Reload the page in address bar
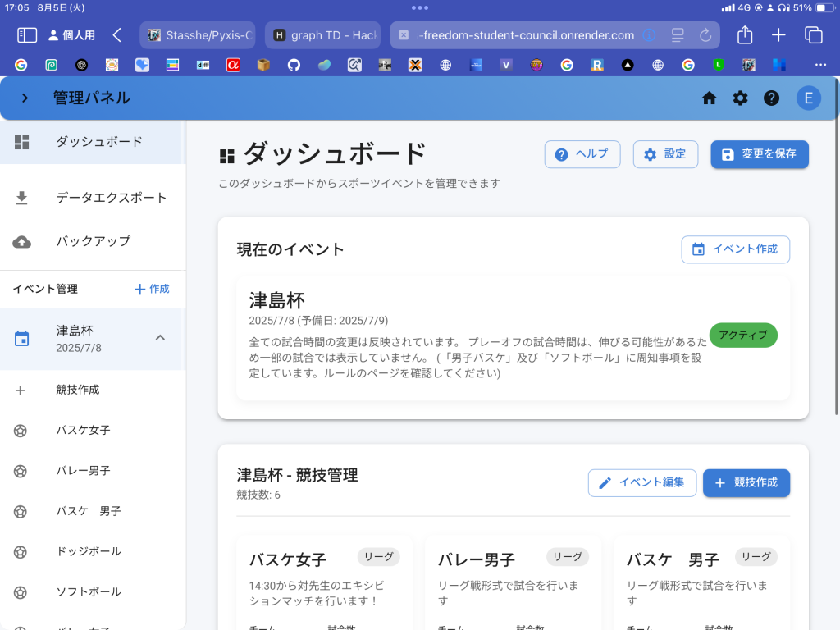 (x=705, y=35)
